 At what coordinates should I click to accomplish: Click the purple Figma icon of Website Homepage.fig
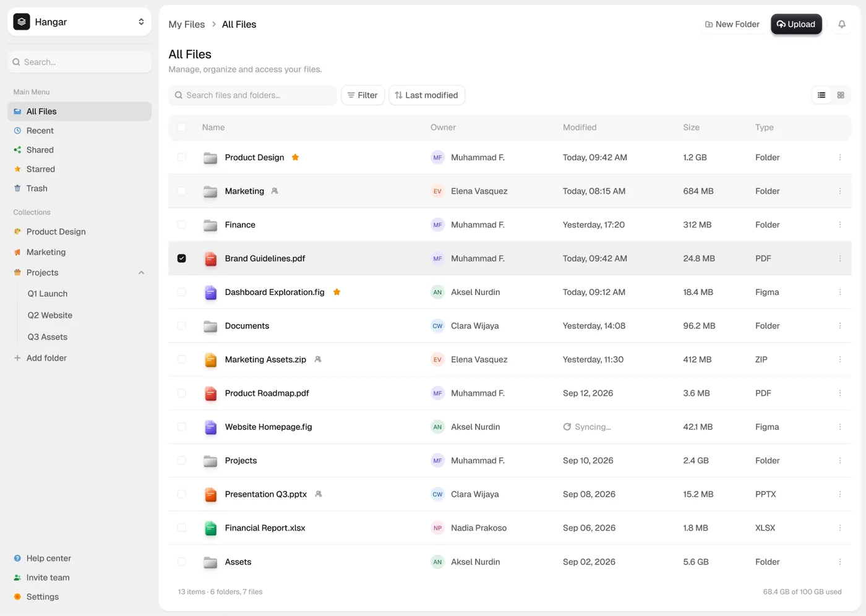(210, 427)
